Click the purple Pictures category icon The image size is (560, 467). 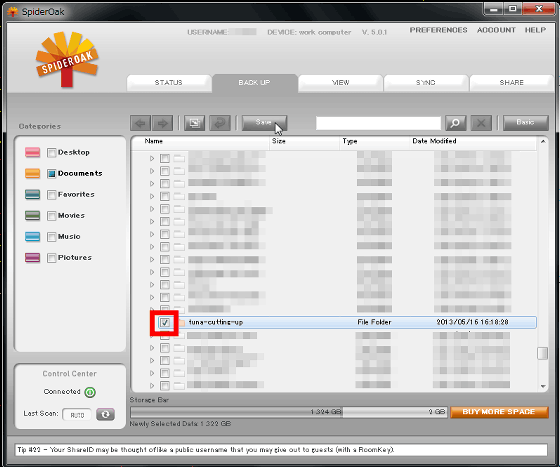[32, 257]
